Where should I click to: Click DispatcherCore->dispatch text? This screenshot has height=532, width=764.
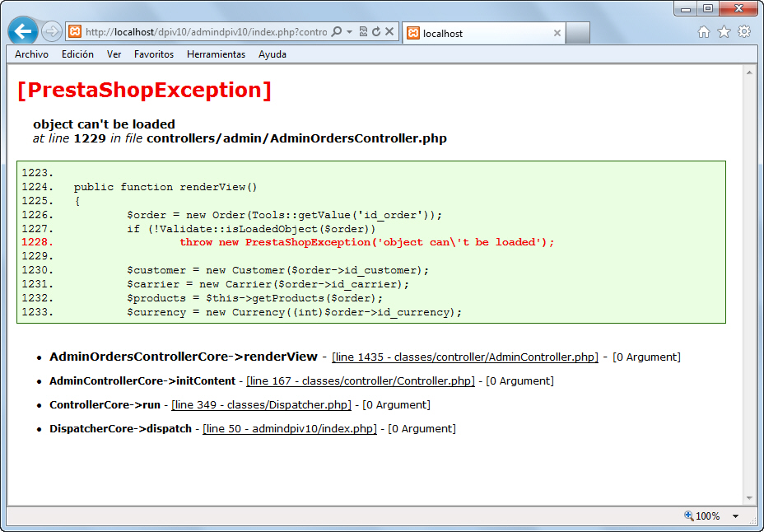tap(120, 429)
